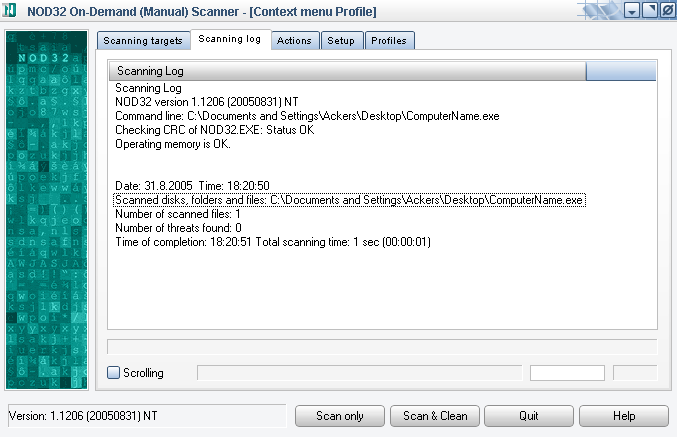Quit the NOD32 scanner
The image size is (677, 437).
point(529,416)
